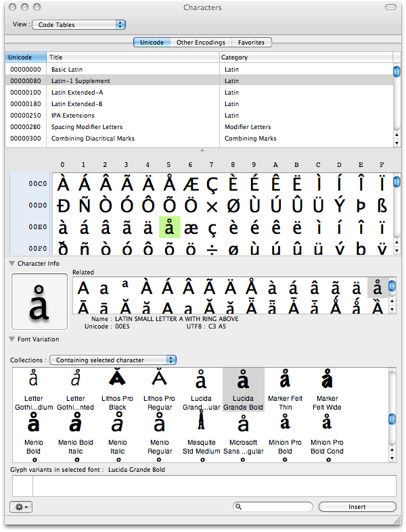Open the View popup menu showing Code Tables
Image resolution: width=406 pixels, height=532 pixels.
tap(78, 25)
